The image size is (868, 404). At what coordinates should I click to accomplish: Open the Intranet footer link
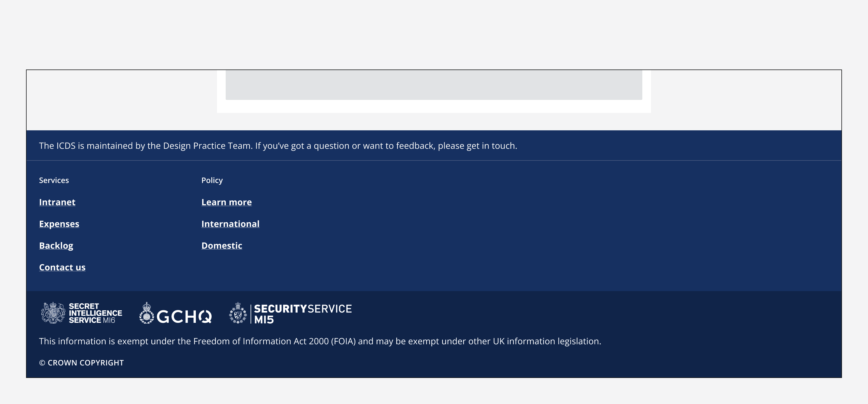click(x=57, y=202)
